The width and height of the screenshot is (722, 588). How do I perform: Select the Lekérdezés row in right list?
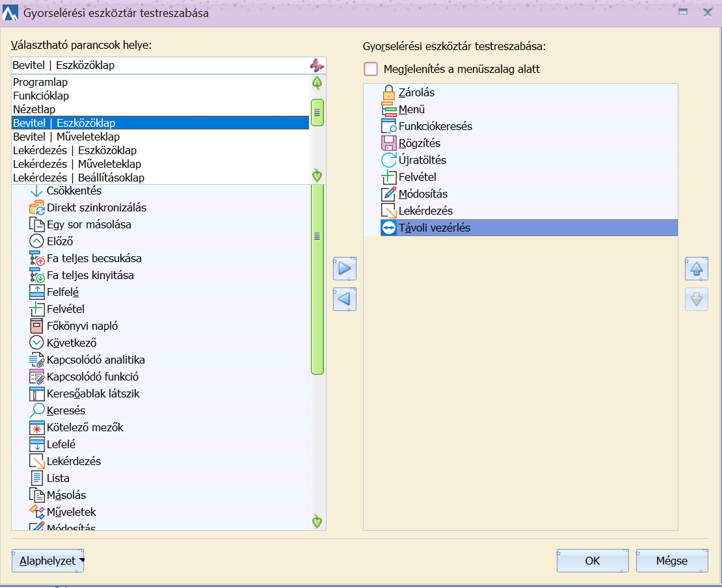click(520, 211)
